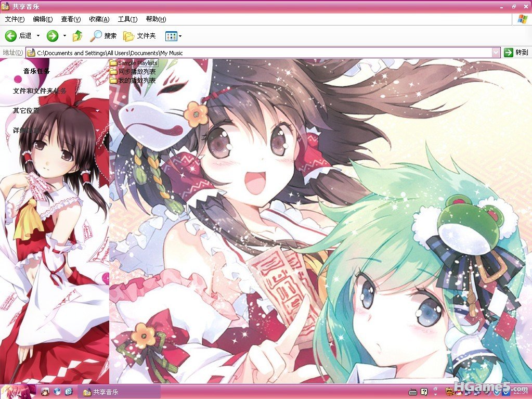
Task: Click the green Back arrow icon
Action: point(10,35)
